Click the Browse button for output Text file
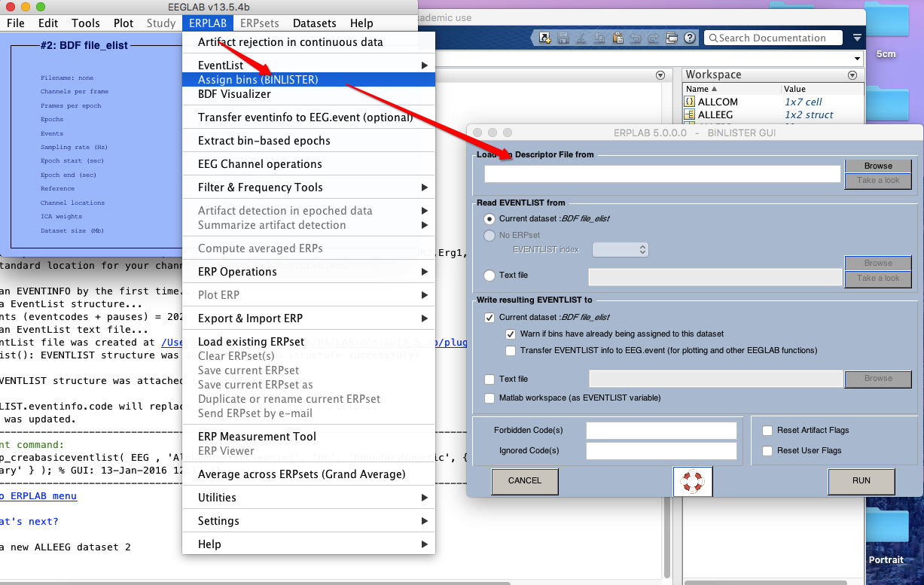Image resolution: width=924 pixels, height=585 pixels. pos(878,379)
